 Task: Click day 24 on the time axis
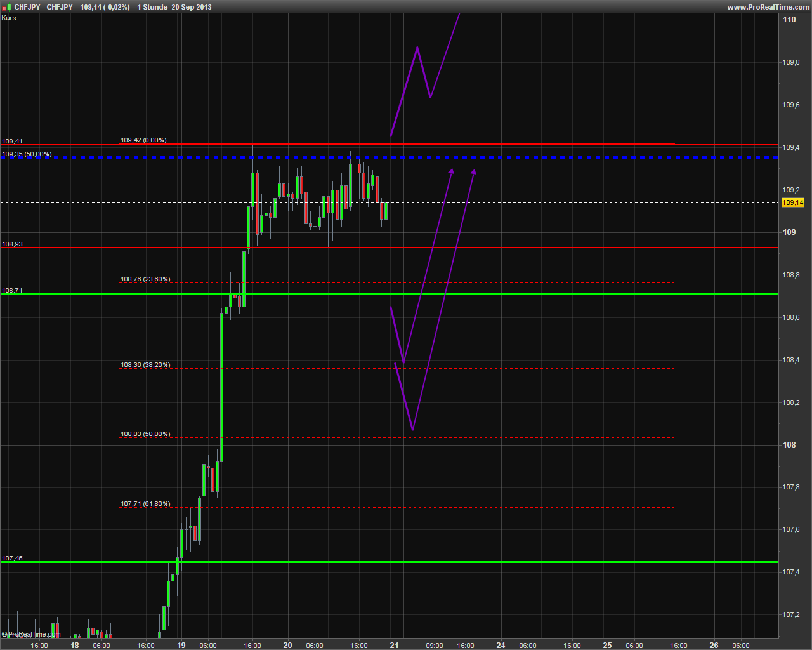point(501,646)
